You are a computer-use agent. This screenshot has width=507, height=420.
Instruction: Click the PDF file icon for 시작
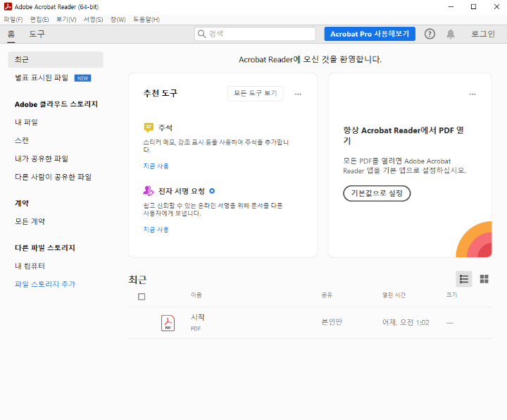point(168,323)
